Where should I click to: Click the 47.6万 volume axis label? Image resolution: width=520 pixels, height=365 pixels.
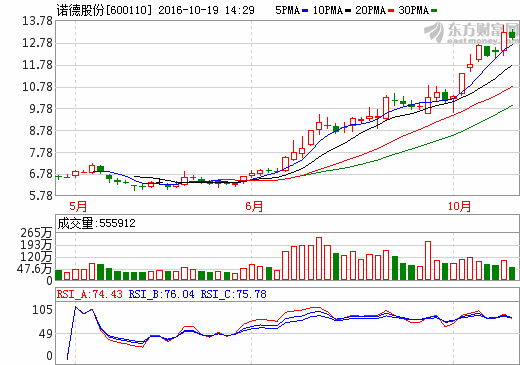[35, 269]
